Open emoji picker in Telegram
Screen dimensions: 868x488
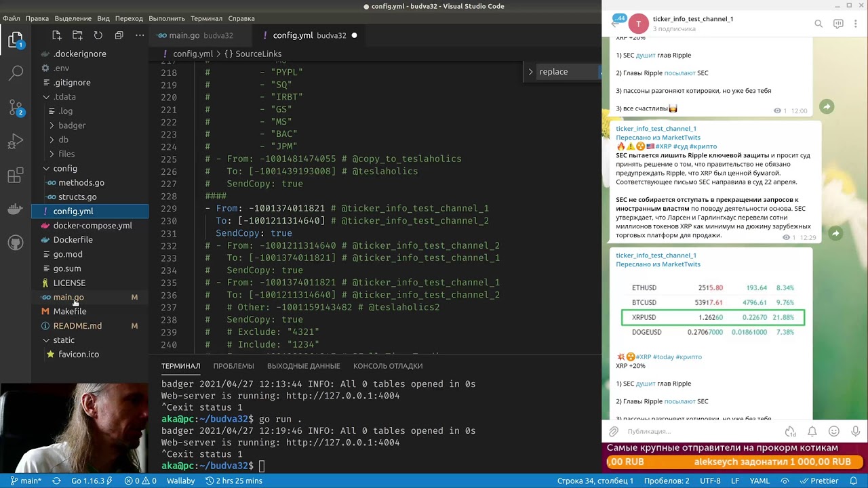click(834, 431)
